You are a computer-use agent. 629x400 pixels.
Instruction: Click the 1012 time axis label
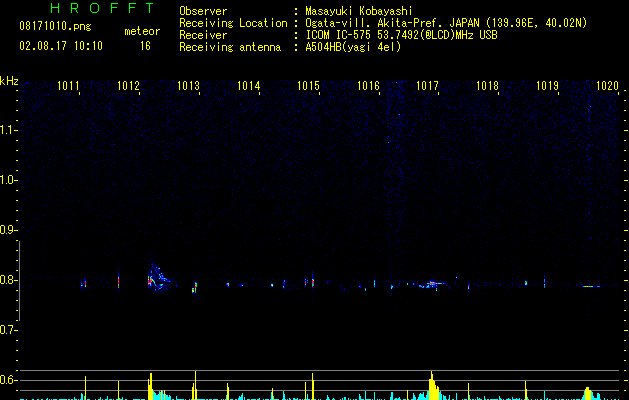click(x=128, y=86)
